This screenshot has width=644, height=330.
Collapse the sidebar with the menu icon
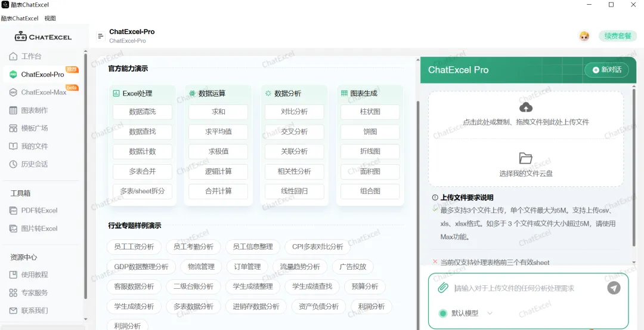tap(101, 36)
